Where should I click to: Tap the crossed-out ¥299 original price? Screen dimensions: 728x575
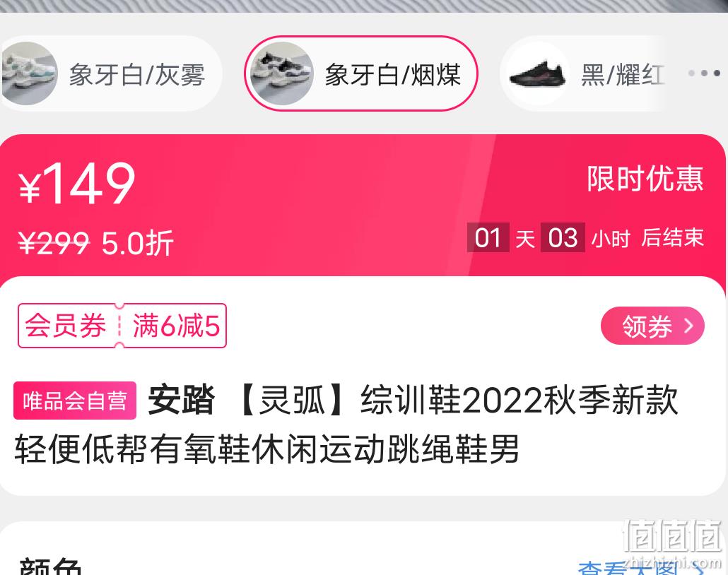click(x=54, y=243)
